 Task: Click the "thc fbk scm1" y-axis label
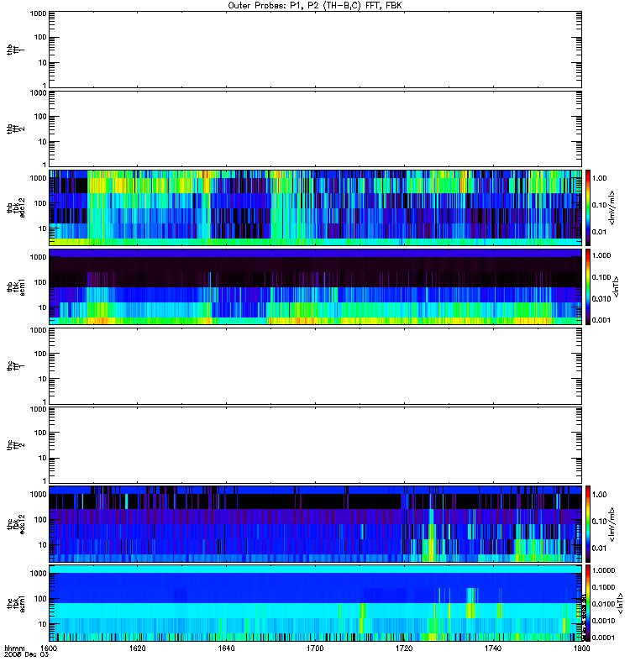click(16, 603)
